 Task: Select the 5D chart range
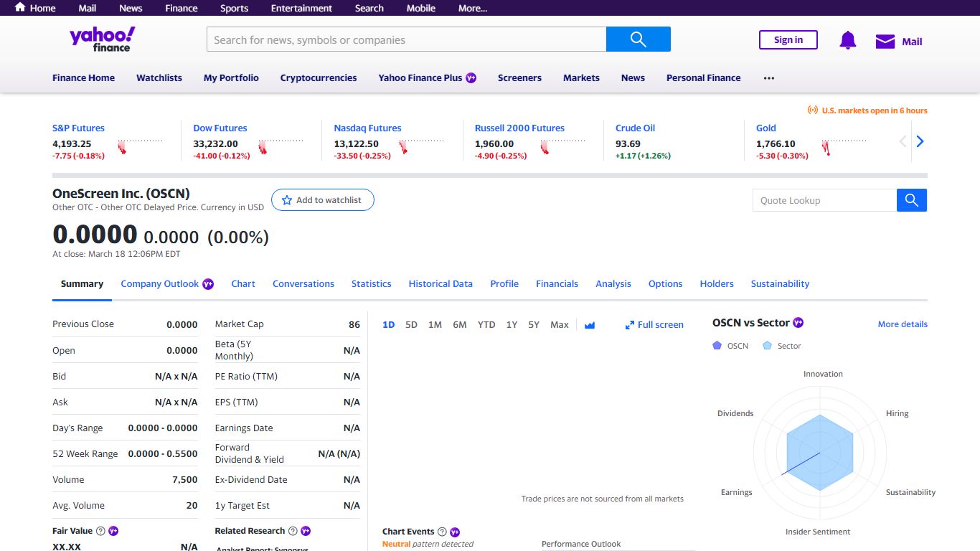click(x=411, y=324)
